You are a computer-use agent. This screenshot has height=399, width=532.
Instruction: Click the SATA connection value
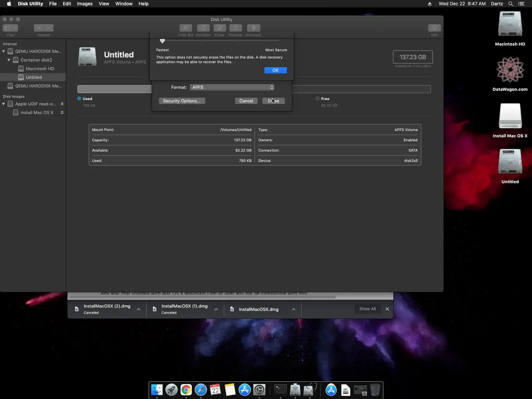413,150
